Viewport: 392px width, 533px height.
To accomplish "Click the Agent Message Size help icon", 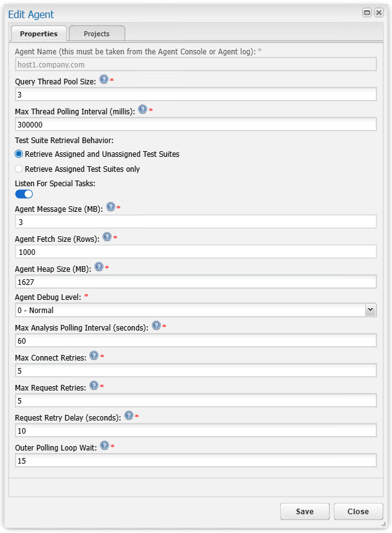I will [110, 207].
